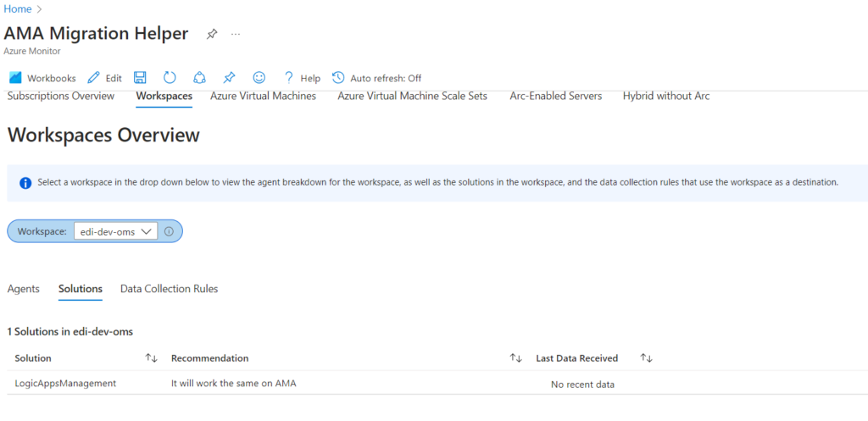
Task: Go to the Home breadcrumb link
Action: [18, 8]
